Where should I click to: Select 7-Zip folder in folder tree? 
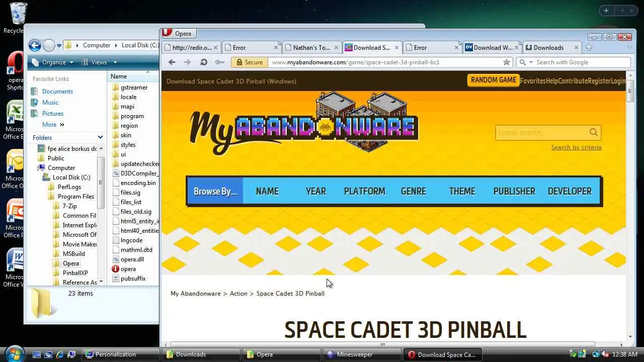click(69, 206)
